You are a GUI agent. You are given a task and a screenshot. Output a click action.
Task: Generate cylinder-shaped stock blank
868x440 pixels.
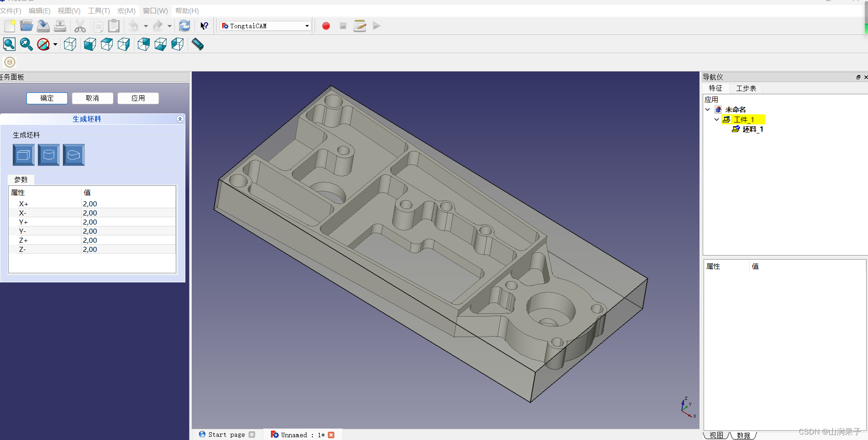click(49, 155)
